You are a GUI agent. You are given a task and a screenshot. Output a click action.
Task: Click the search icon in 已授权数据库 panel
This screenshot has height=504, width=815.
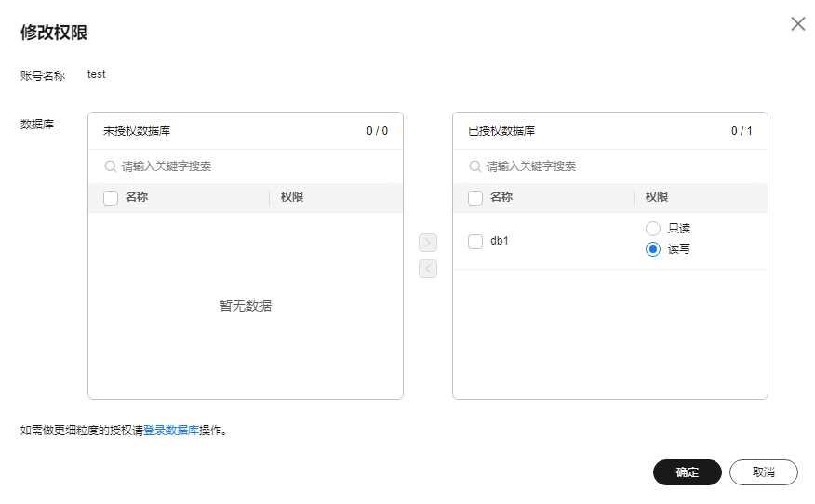(475, 166)
